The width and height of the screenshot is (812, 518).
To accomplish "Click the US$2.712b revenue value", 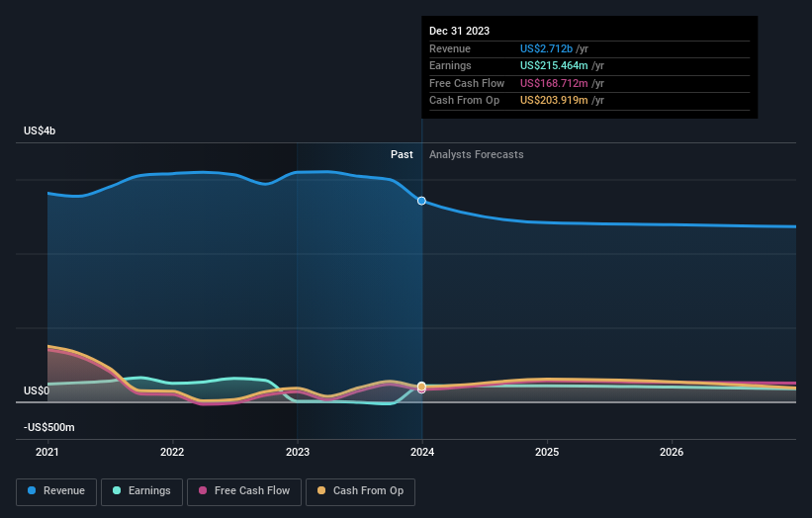I will [546, 48].
